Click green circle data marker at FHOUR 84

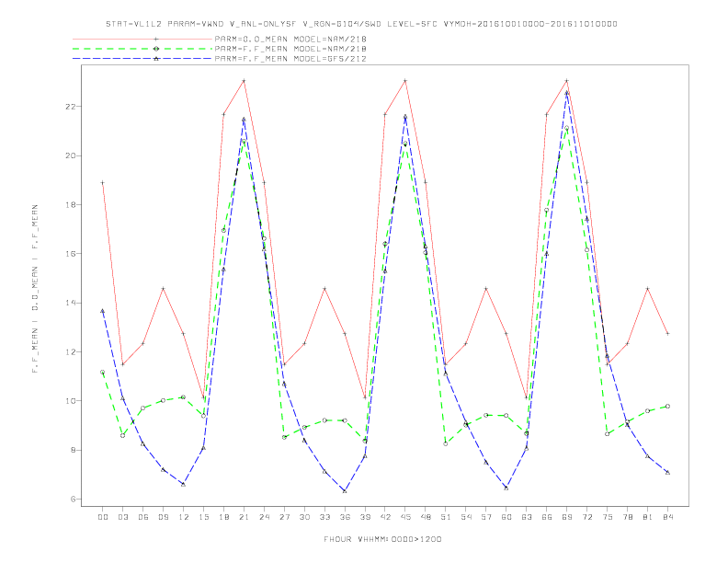pyautogui.click(x=667, y=406)
